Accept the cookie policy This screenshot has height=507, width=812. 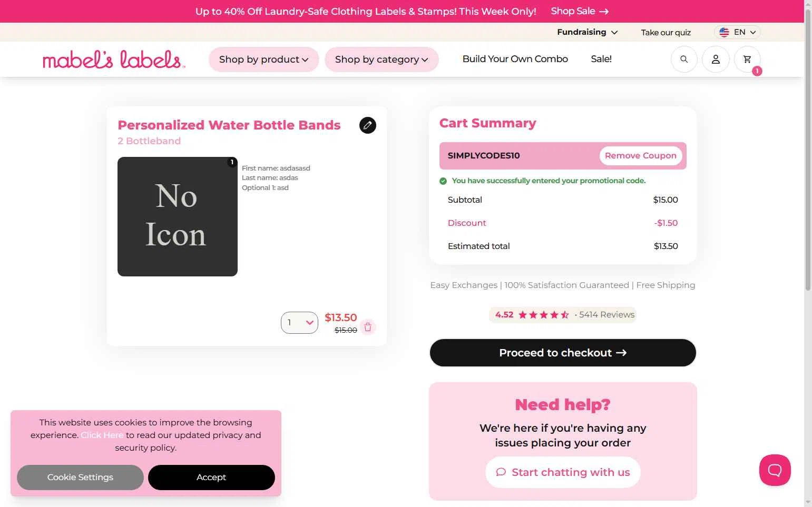click(x=211, y=478)
